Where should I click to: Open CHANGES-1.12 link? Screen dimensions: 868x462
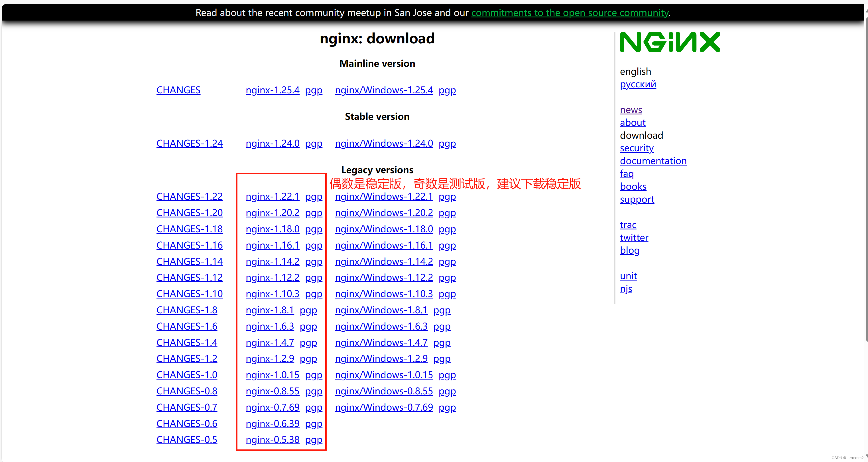point(189,278)
